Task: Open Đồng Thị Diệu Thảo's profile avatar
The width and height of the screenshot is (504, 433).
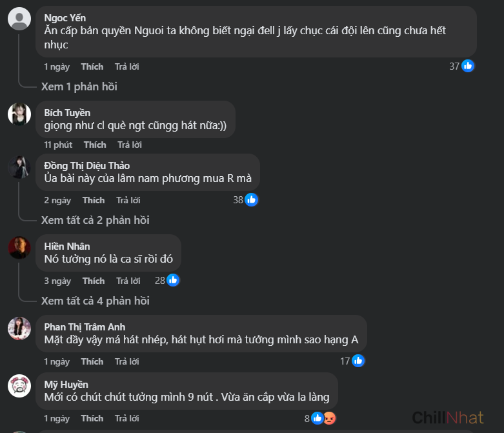Action: tap(19, 168)
